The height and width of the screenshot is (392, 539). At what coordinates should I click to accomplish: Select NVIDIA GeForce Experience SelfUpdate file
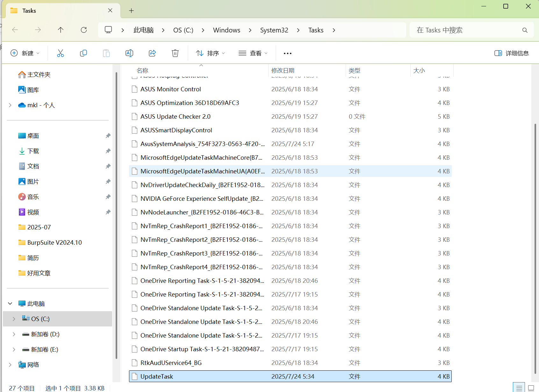(290, 199)
